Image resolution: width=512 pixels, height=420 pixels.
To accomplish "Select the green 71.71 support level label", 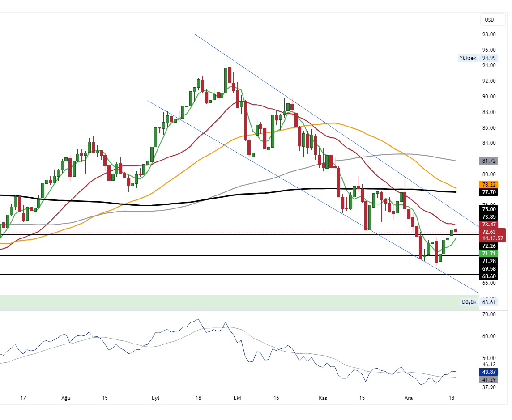I will tap(490, 254).
